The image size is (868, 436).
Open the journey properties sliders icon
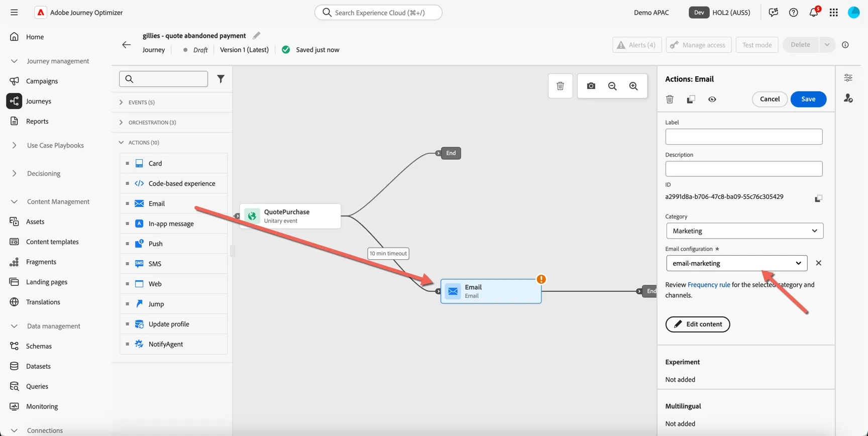point(848,77)
